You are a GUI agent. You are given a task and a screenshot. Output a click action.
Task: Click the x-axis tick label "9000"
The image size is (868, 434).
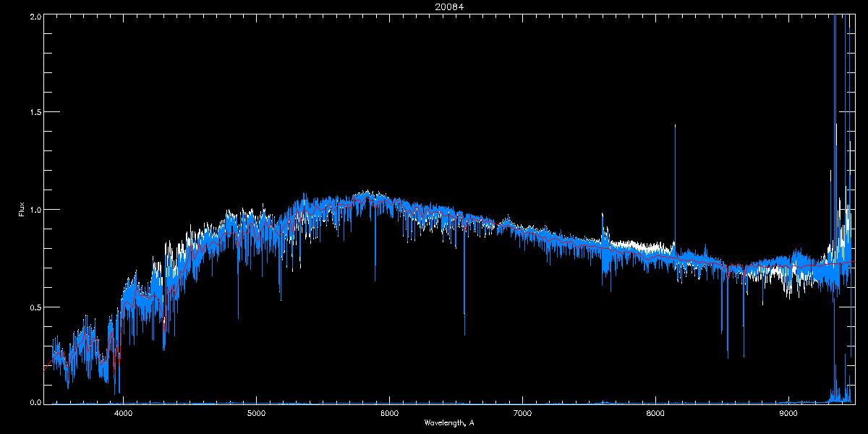[x=788, y=414]
